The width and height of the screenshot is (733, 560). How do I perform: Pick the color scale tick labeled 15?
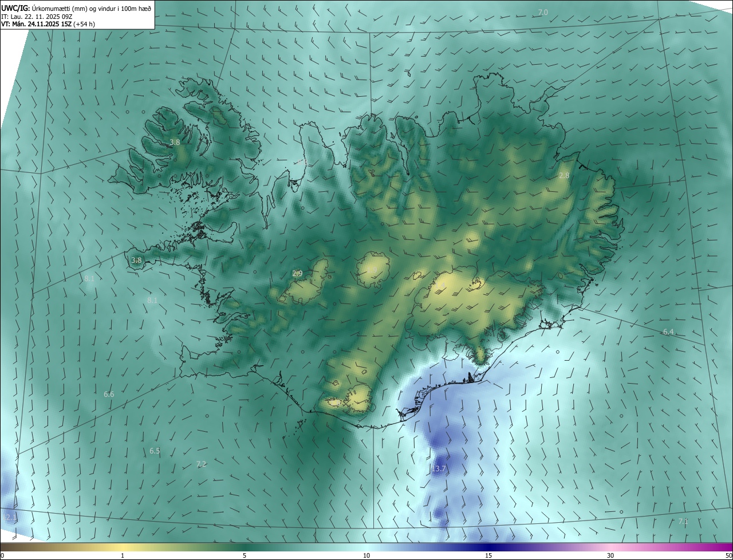click(x=488, y=555)
